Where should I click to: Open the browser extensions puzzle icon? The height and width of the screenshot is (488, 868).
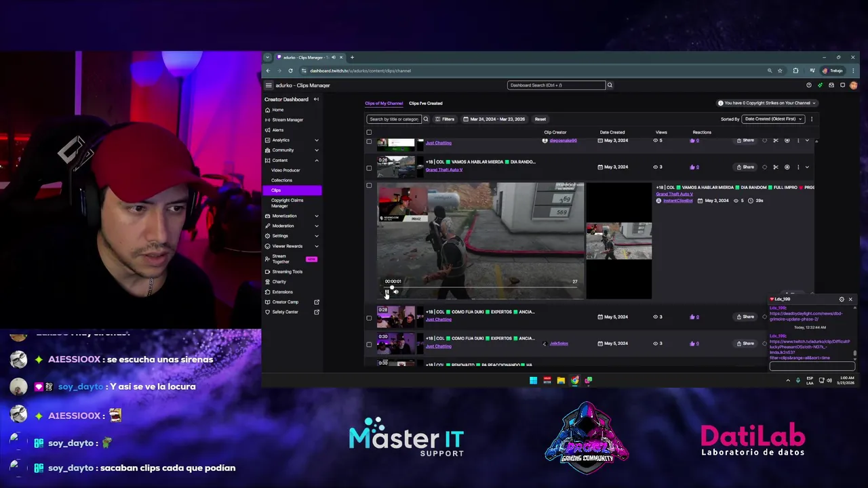[796, 70]
